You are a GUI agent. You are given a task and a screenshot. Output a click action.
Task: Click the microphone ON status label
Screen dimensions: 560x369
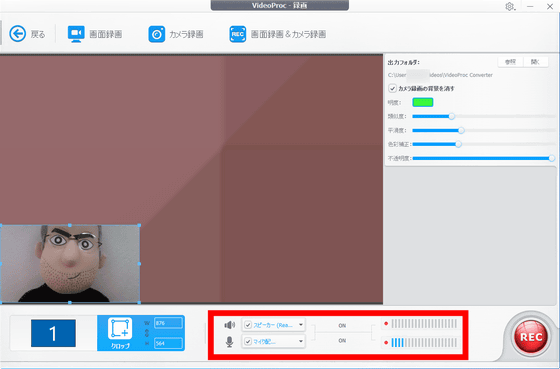tap(342, 341)
